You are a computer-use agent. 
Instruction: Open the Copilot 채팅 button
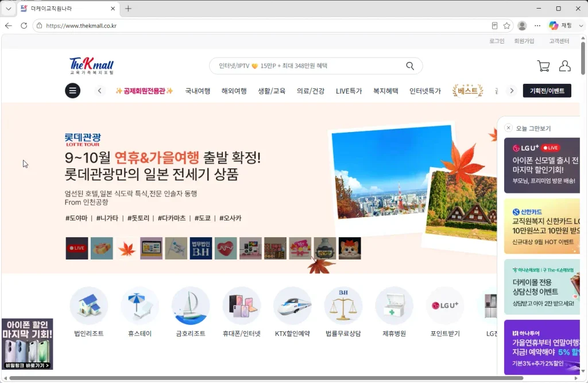pos(560,25)
